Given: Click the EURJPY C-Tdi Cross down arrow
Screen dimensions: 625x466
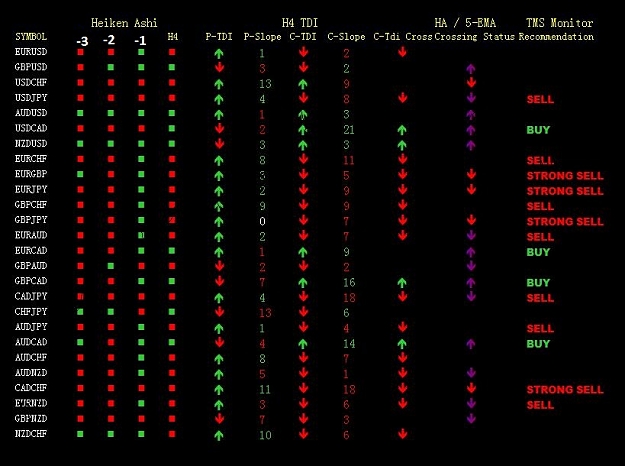Looking at the screenshot, I should tap(403, 189).
